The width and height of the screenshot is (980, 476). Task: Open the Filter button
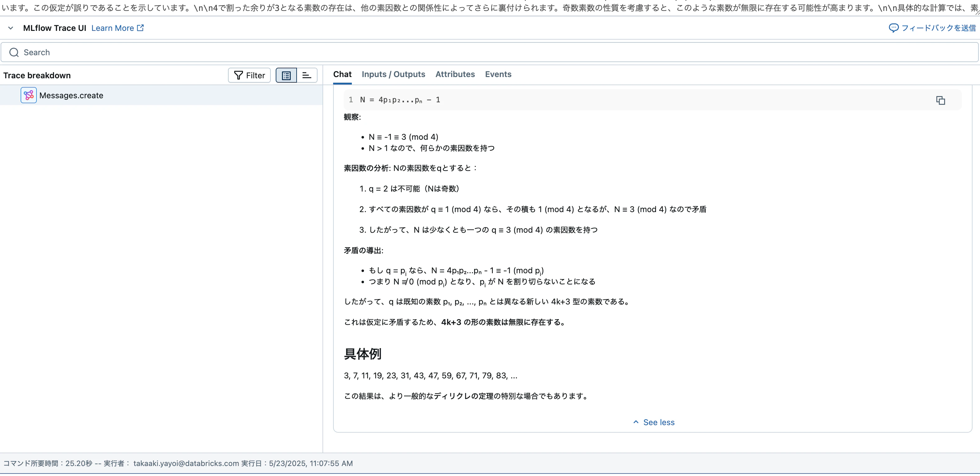pyautogui.click(x=249, y=75)
